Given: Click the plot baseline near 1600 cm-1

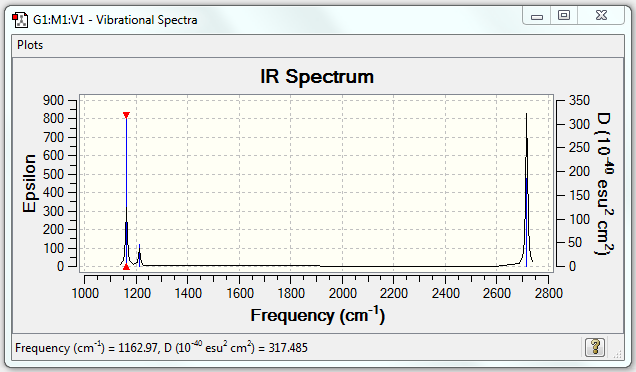Looking at the screenshot, I should pos(239,266).
